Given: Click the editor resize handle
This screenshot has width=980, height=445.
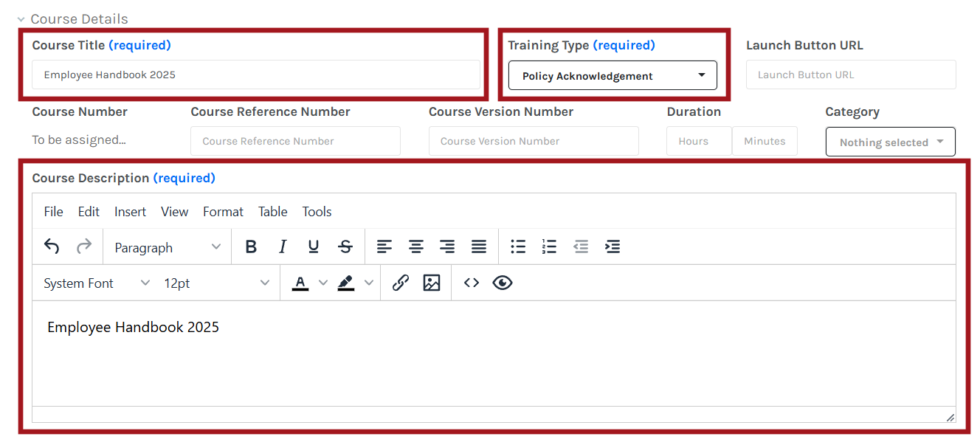Looking at the screenshot, I should pyautogui.click(x=950, y=417).
